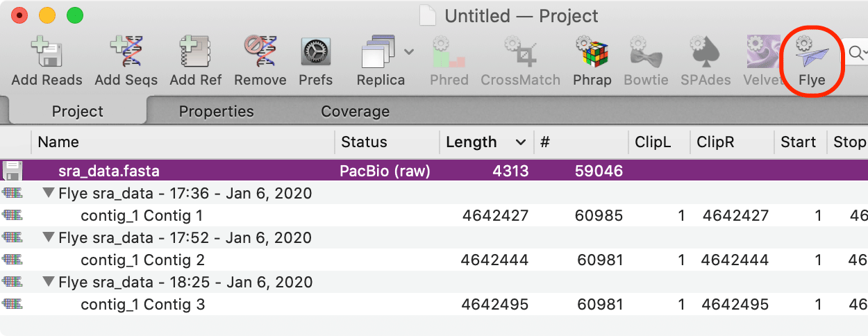Collapse the Flye sra_data 17:36 group
This screenshot has width=868, height=336.
49,193
